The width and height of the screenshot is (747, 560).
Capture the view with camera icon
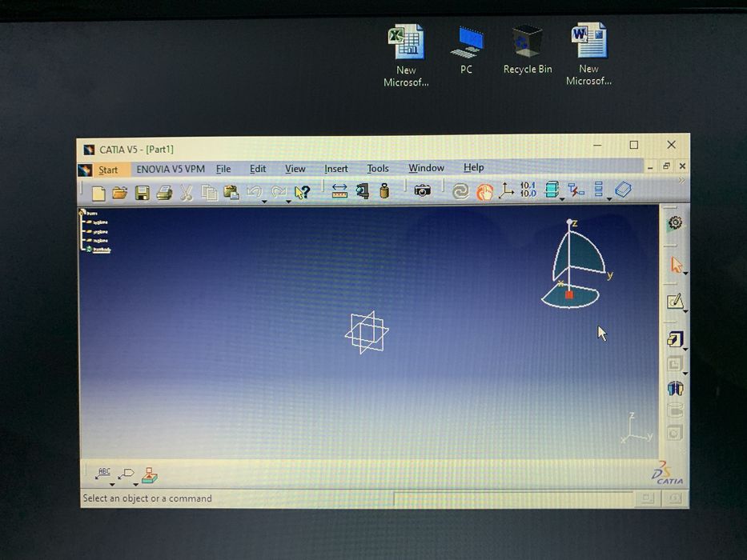coord(422,190)
